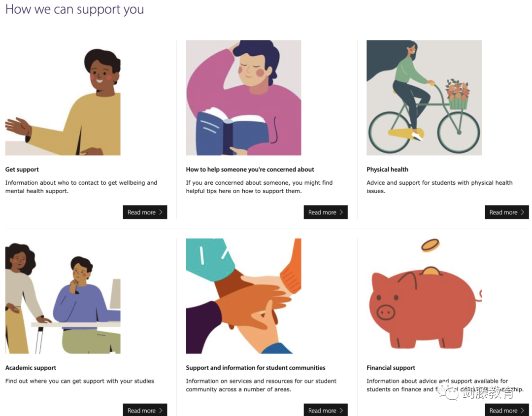This screenshot has width=532, height=416.
Task: Click the Academic support heading
Action: point(31,368)
